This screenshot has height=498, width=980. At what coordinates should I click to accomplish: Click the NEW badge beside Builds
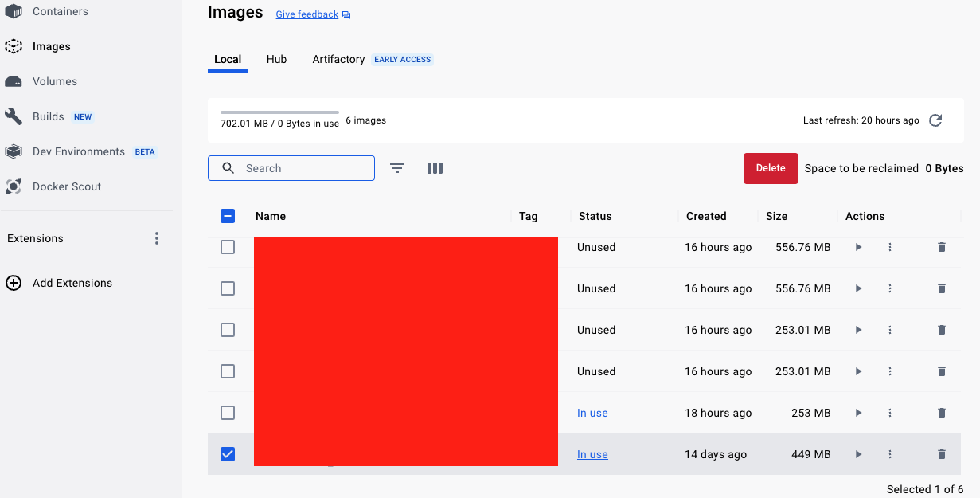[83, 116]
